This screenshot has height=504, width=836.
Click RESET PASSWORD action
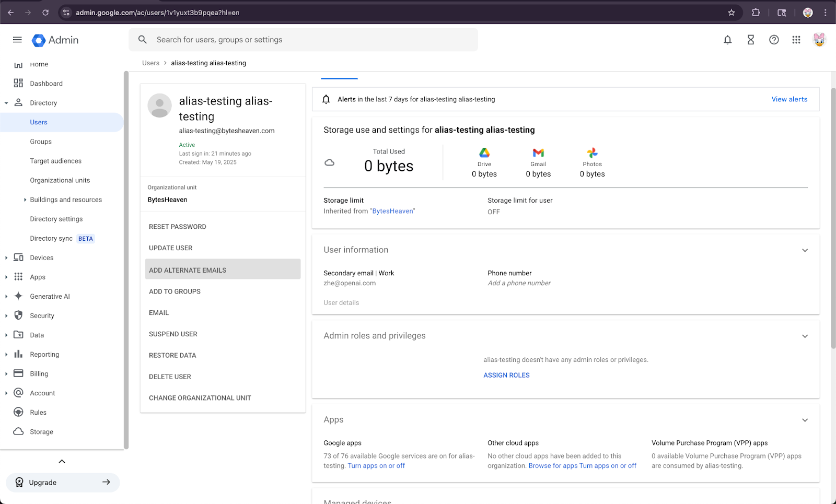coord(178,227)
